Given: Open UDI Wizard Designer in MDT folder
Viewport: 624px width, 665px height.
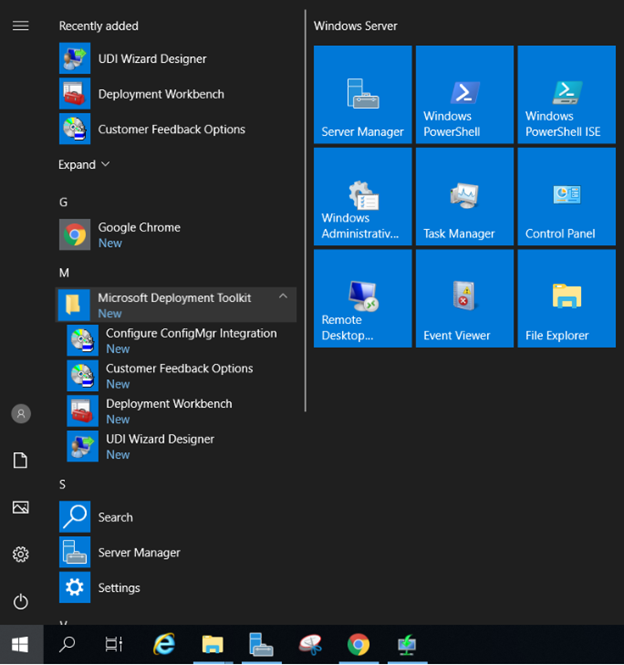Looking at the screenshot, I should click(182, 446).
